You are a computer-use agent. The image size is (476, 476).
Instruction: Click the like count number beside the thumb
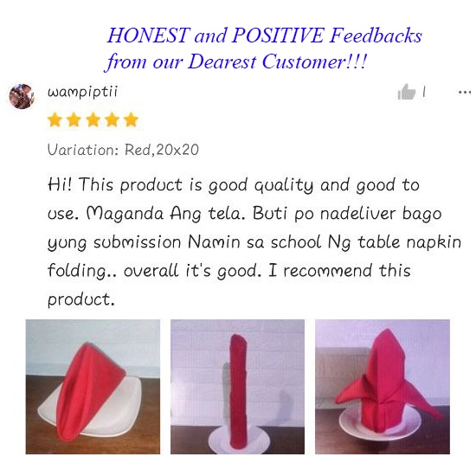click(424, 92)
